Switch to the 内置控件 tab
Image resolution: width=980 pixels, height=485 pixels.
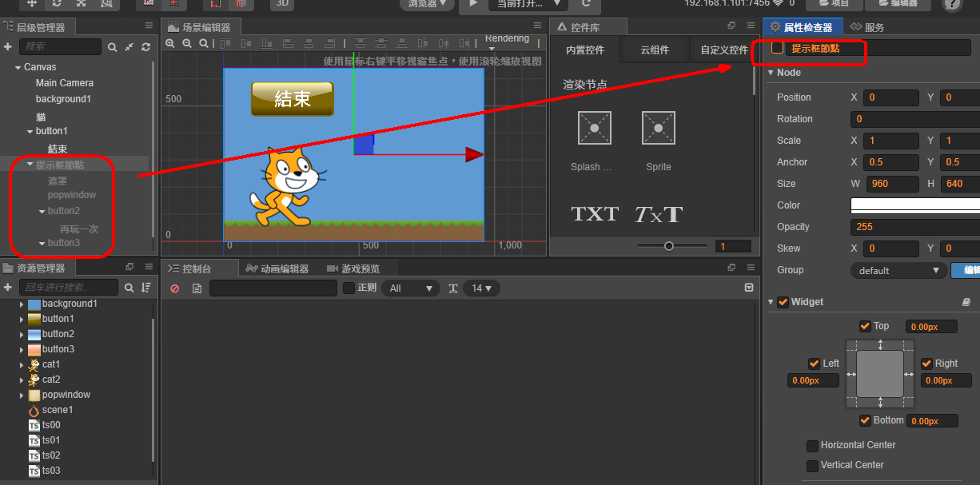(x=585, y=50)
